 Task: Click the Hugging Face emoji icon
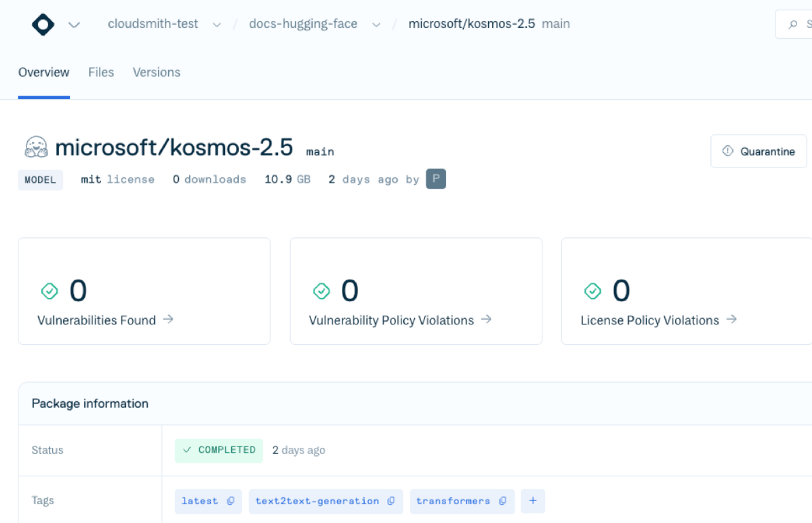pos(36,147)
